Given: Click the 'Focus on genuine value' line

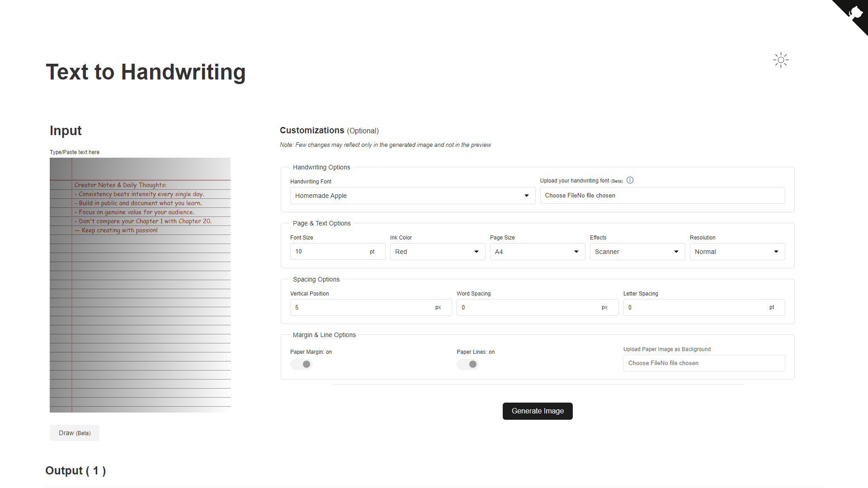Looking at the screenshot, I should pyautogui.click(x=134, y=212).
